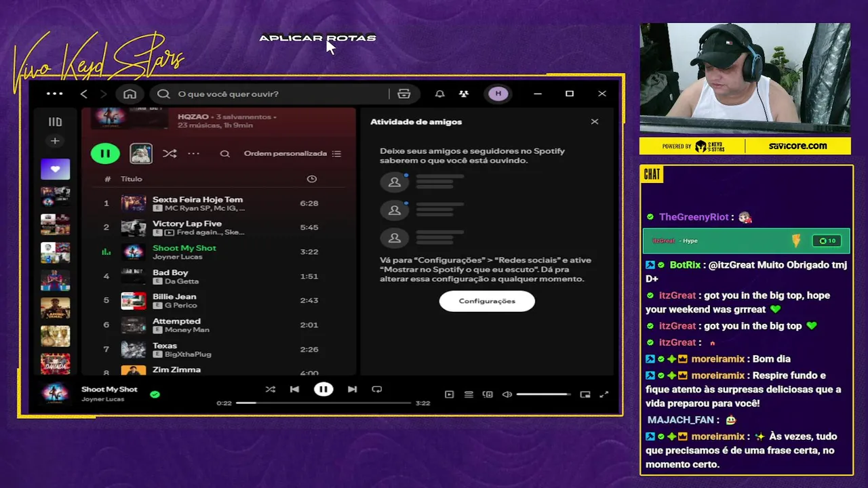Open artist 'Money Man' link
The width and height of the screenshot is (868, 488).
tap(187, 330)
